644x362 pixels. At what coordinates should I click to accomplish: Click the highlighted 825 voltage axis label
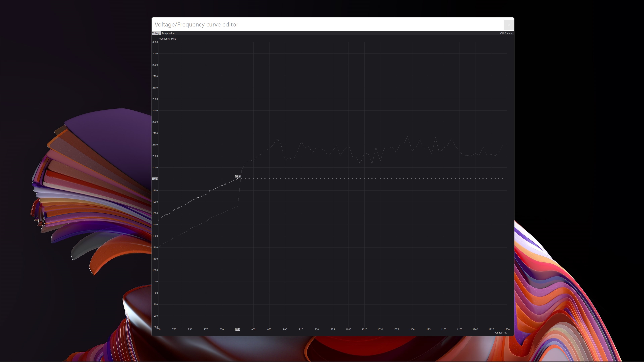(237, 329)
